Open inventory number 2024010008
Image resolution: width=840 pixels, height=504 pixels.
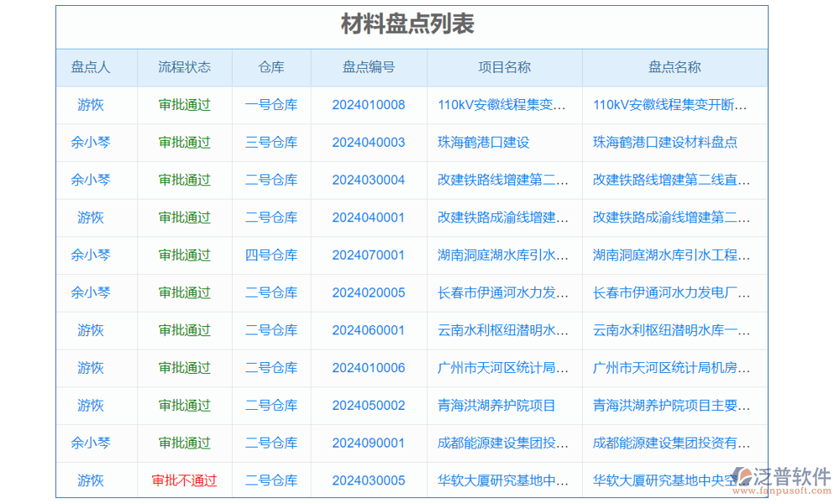click(369, 105)
